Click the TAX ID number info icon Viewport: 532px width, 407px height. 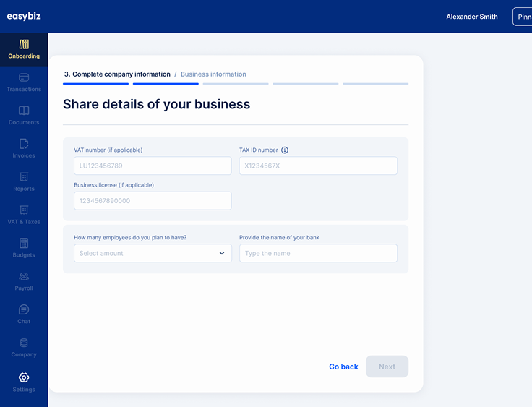[x=285, y=150]
